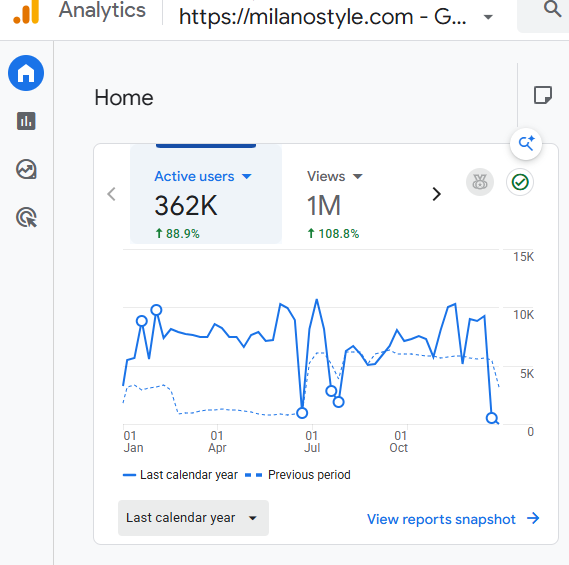569x565 pixels.
Task: Expand the milanostyle.com property selector dropdown
Action: pyautogui.click(x=336, y=17)
